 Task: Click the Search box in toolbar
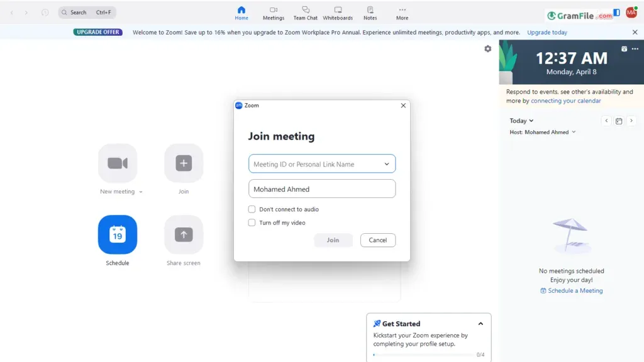click(87, 13)
